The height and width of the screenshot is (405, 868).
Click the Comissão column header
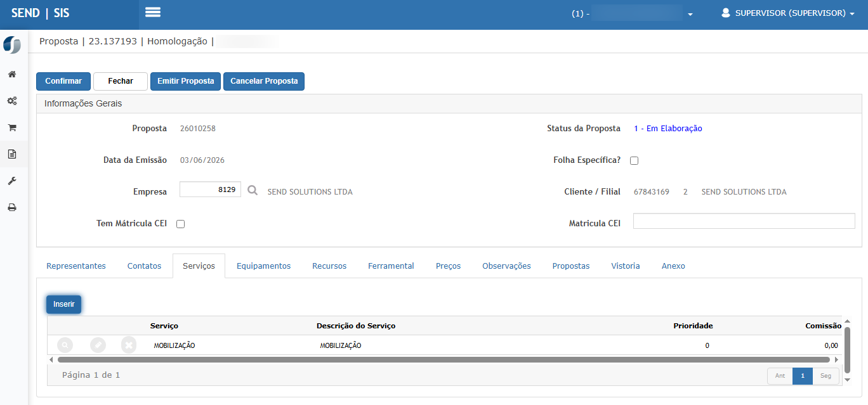click(824, 326)
